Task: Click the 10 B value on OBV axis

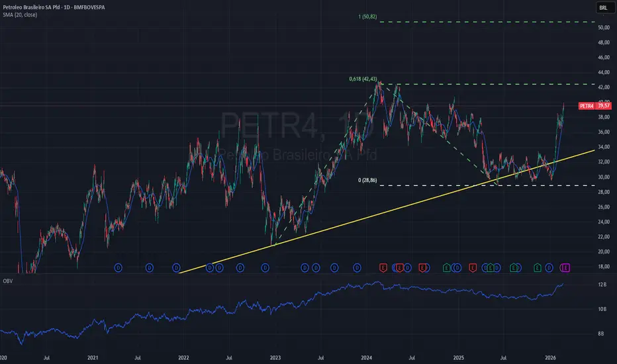Action: (602, 309)
